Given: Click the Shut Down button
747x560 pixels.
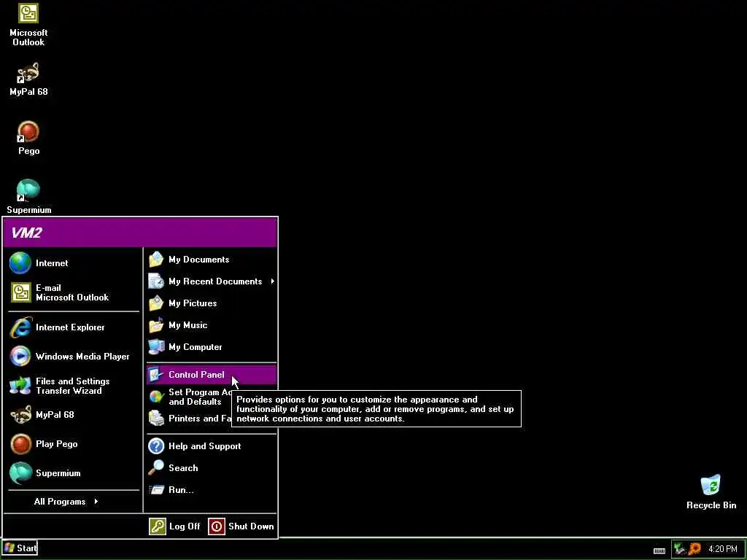Looking at the screenshot, I should (x=241, y=526).
